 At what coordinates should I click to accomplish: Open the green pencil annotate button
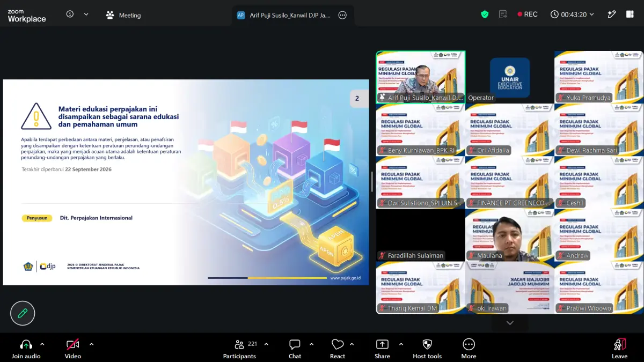(23, 313)
